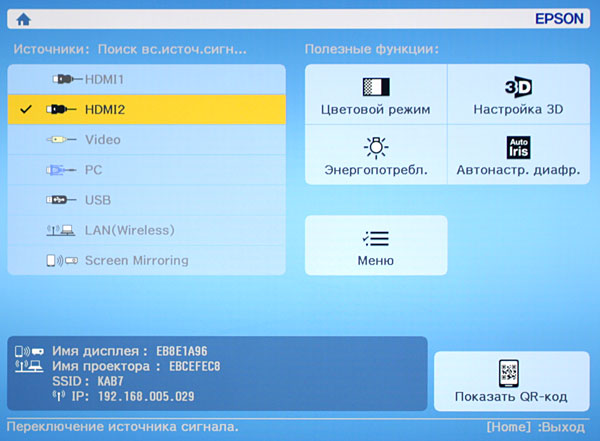Click the QR code phone icon
Viewport: 600px width, 441px height.
coord(509,373)
